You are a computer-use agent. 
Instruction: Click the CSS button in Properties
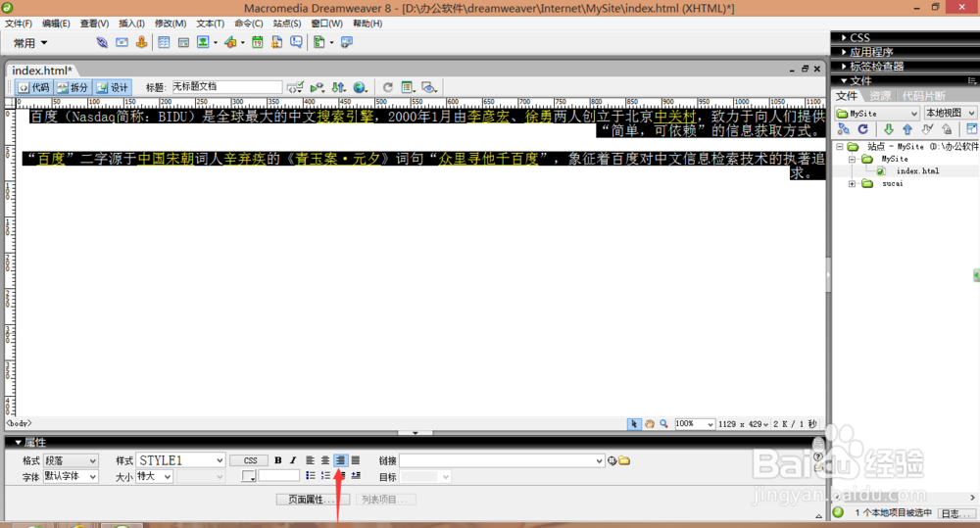[250, 460]
